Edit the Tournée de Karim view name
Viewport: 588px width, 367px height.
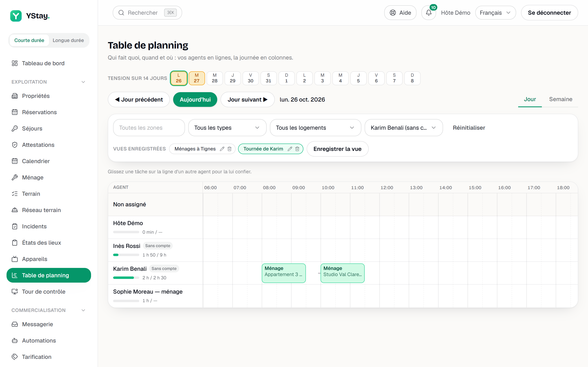pyautogui.click(x=290, y=149)
